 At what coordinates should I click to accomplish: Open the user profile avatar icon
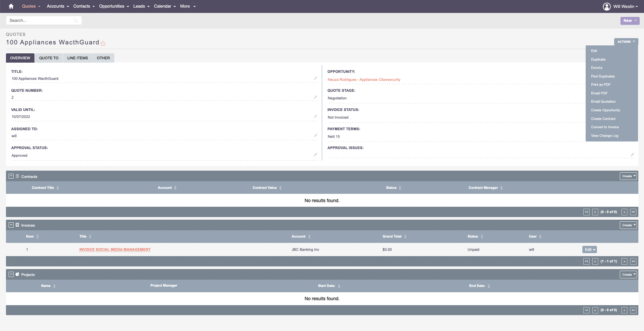(x=607, y=7)
